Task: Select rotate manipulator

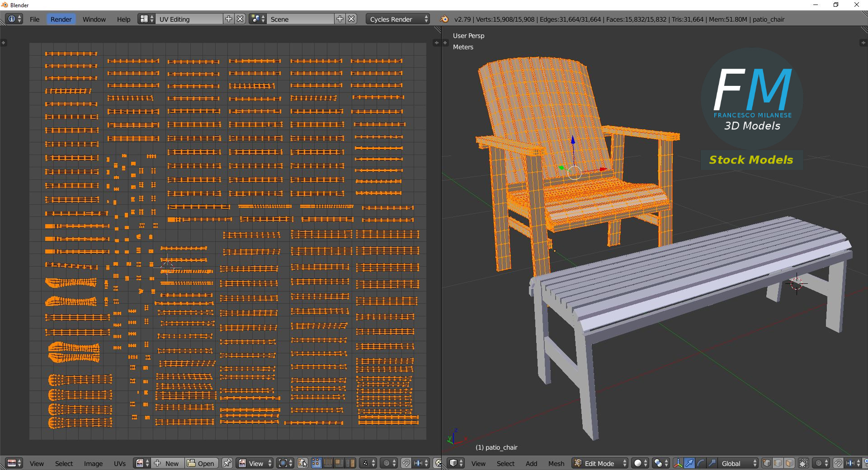Action: point(701,463)
